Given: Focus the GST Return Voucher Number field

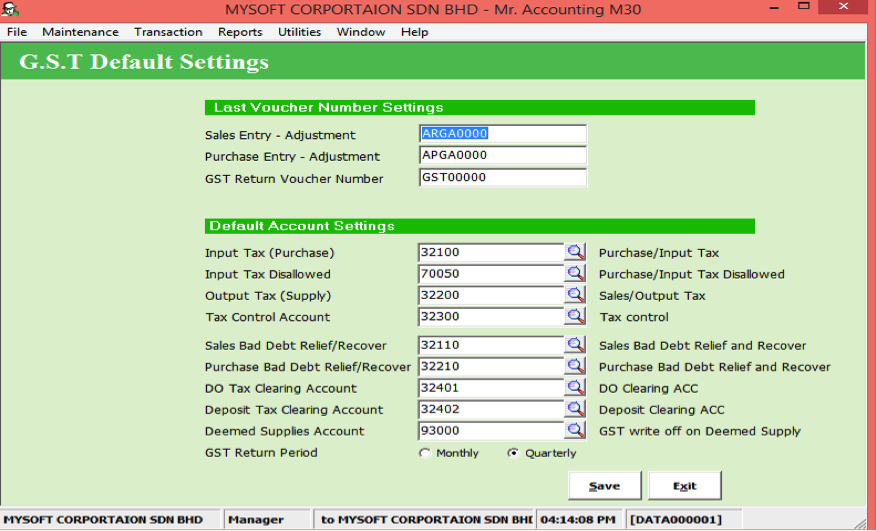Looking at the screenshot, I should [502, 178].
